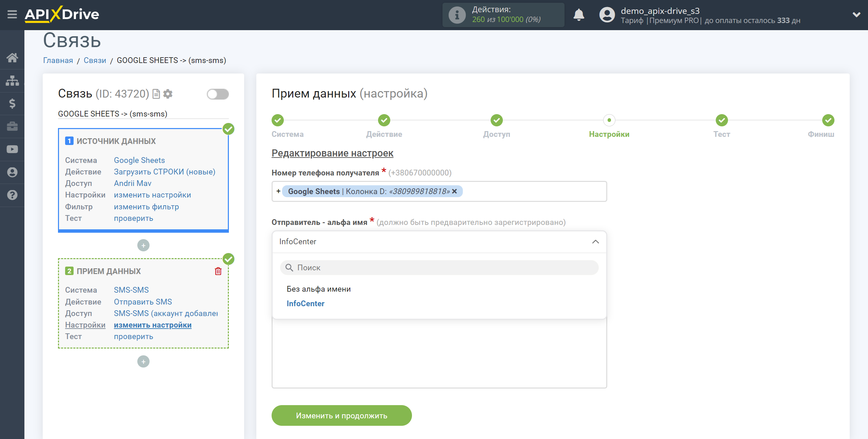Click the 'ИСТОЧНИК ДАННЫХ' block title

point(116,141)
